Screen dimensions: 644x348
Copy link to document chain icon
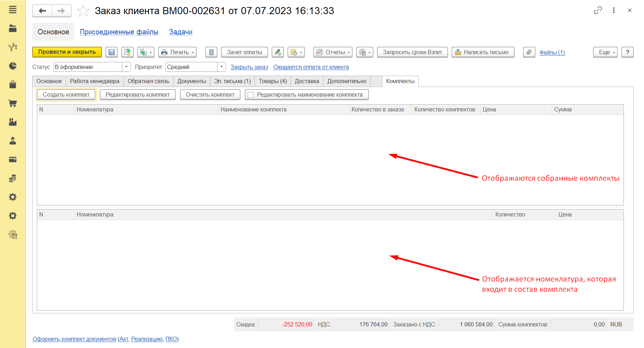pyautogui.click(x=598, y=10)
